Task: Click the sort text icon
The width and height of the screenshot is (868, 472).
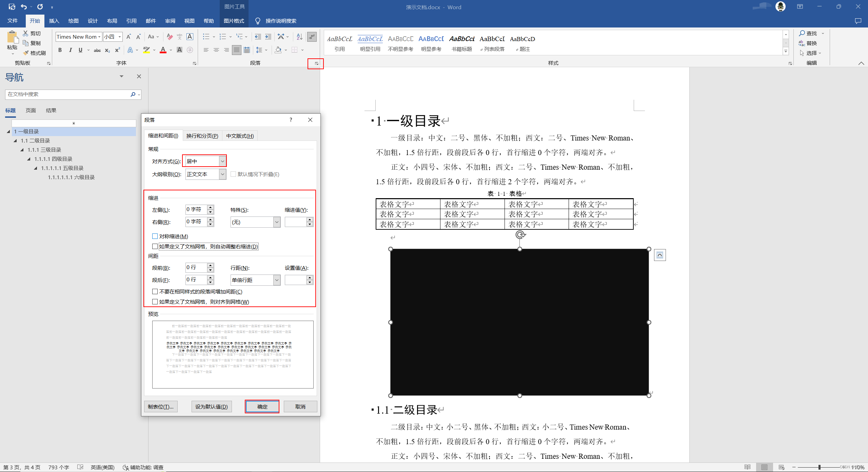Action: (299, 37)
